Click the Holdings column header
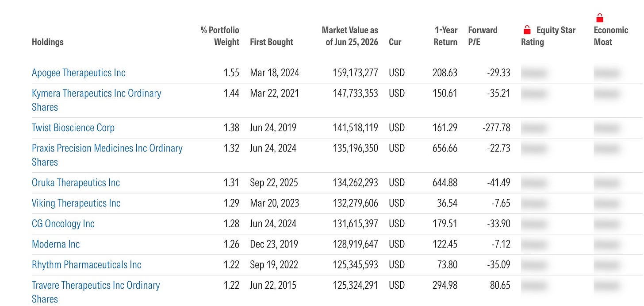Screen dimensions: 644x306 [x=48, y=42]
